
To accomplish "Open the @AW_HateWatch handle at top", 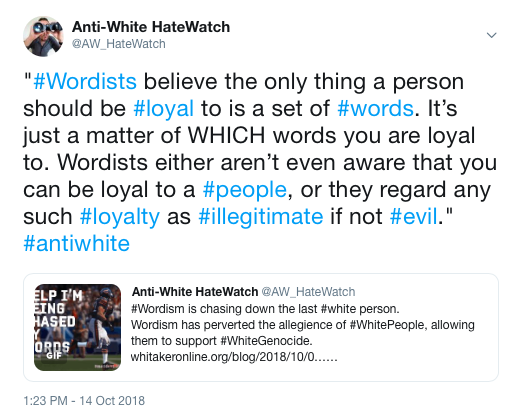I will coord(119,44).
